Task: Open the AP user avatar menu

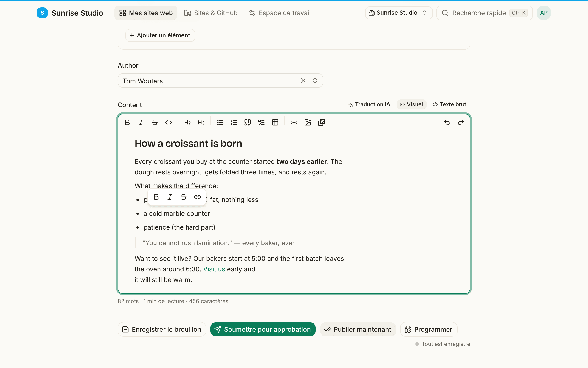Action: (x=544, y=13)
